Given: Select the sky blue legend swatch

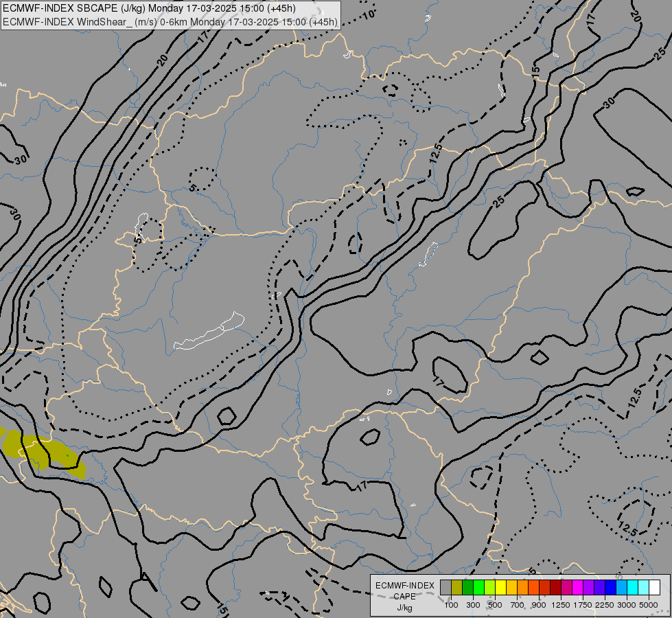Looking at the screenshot, I should click(621, 588).
